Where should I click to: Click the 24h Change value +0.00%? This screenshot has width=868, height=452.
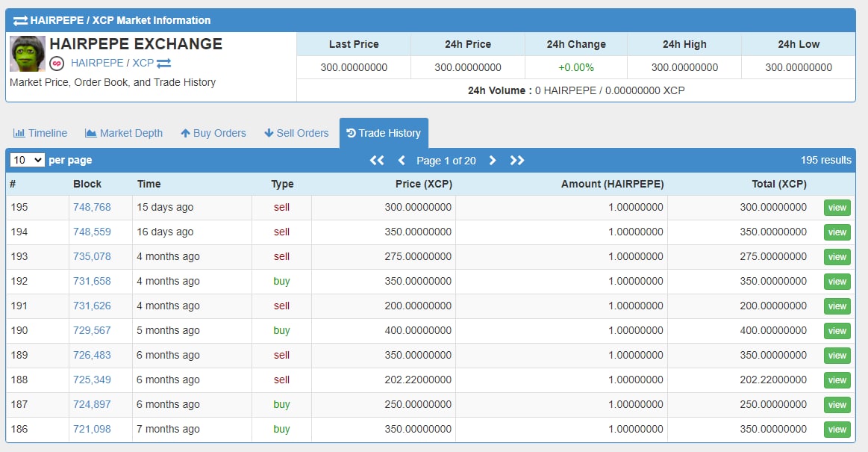(576, 67)
